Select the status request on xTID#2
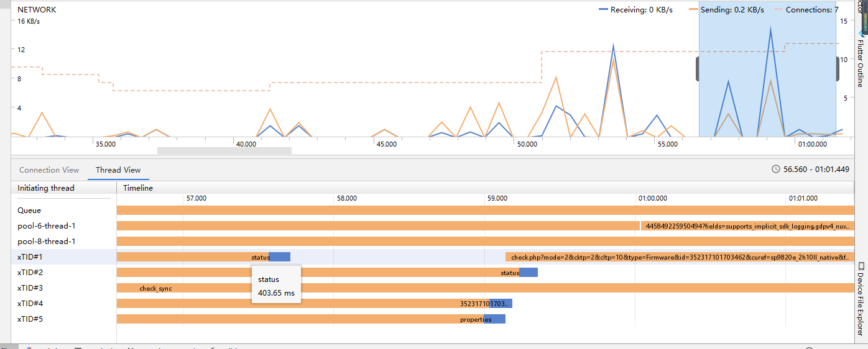The height and width of the screenshot is (349, 868). [510, 273]
